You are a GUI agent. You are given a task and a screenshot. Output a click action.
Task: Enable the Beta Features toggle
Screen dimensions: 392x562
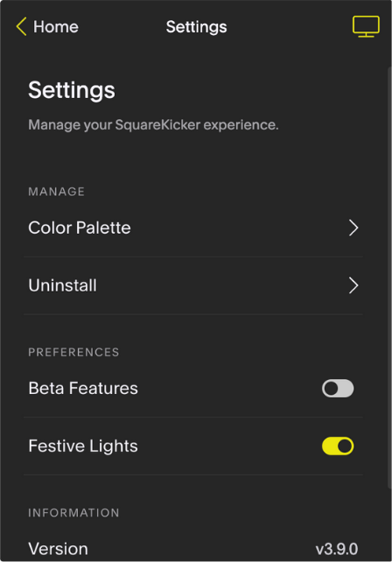coord(338,389)
